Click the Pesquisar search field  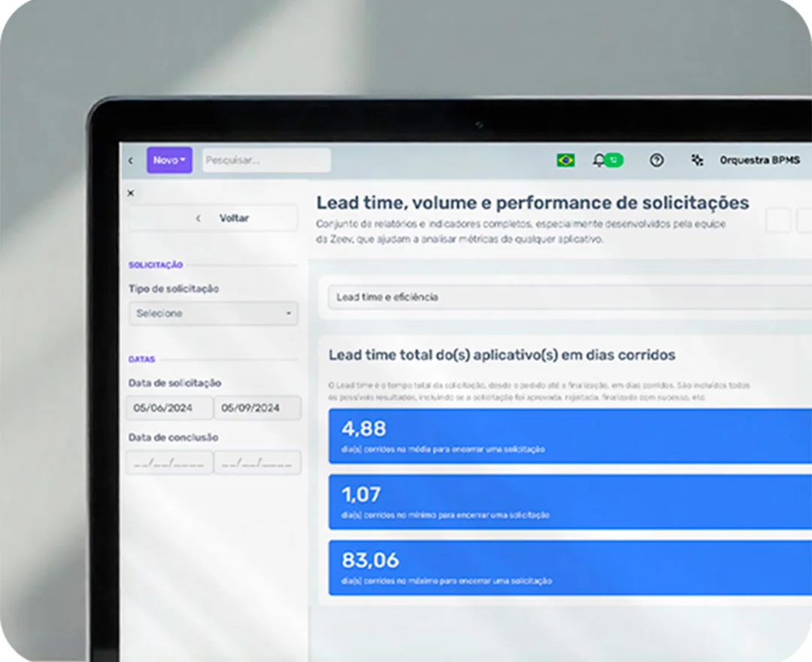266,160
